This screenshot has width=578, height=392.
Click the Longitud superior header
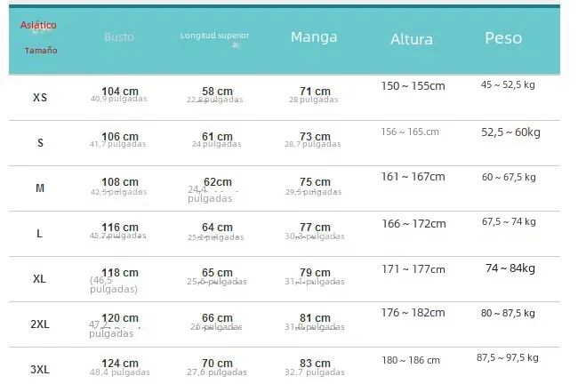[215, 36]
